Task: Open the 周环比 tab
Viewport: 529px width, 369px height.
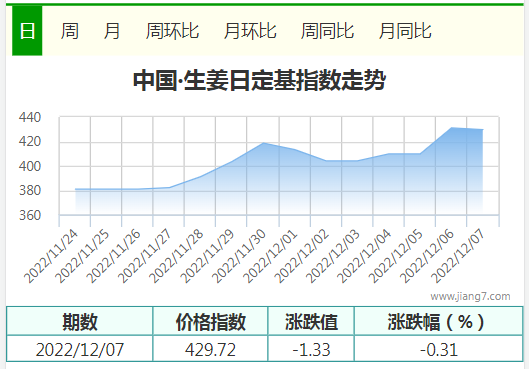Action: [172, 31]
